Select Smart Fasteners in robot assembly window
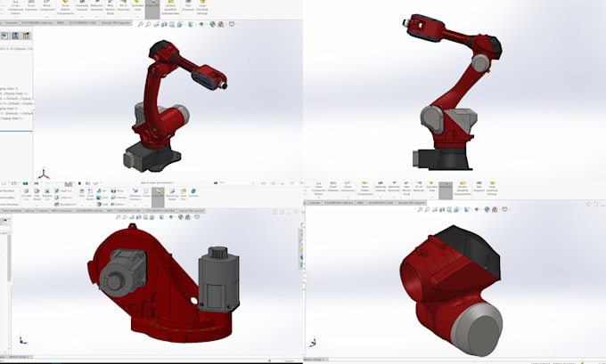Image resolution: width=606 pixels, height=364 pixels. coord(31,6)
